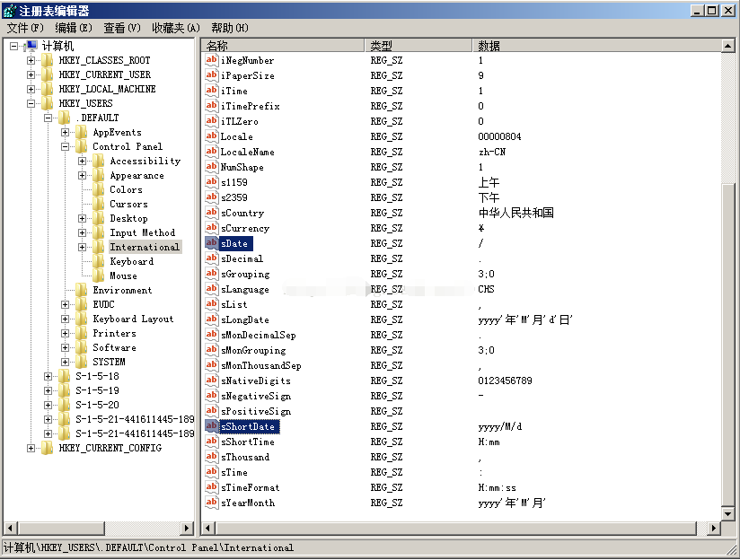Screen dimensions: 740x560
Task: Sort by the 名称 column header
Action: 283,46
